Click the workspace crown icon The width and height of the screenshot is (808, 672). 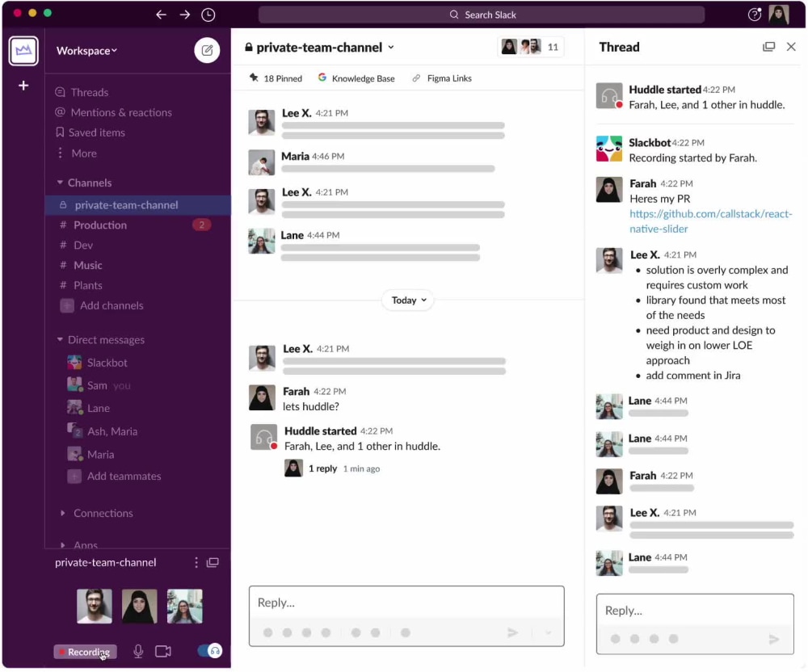pos(23,50)
